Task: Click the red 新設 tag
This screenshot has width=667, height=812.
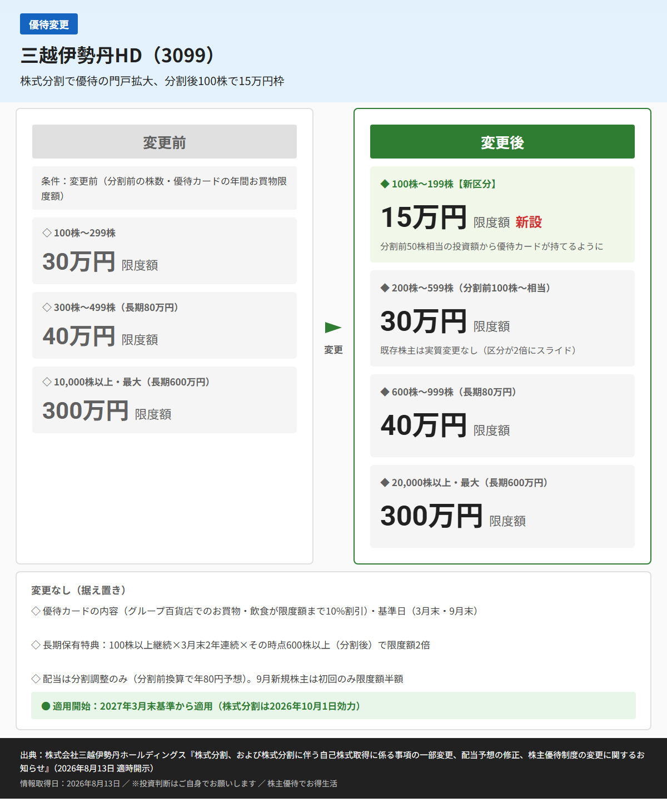Action: pos(529,222)
